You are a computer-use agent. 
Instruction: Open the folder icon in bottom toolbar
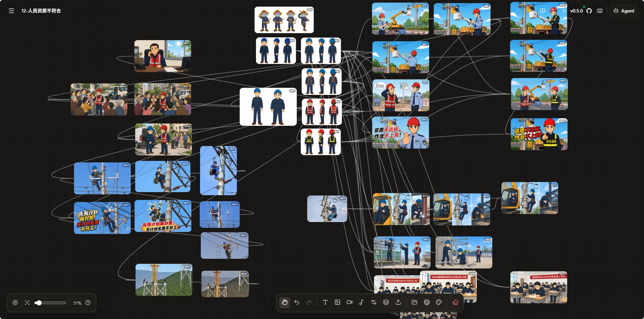coord(415,302)
